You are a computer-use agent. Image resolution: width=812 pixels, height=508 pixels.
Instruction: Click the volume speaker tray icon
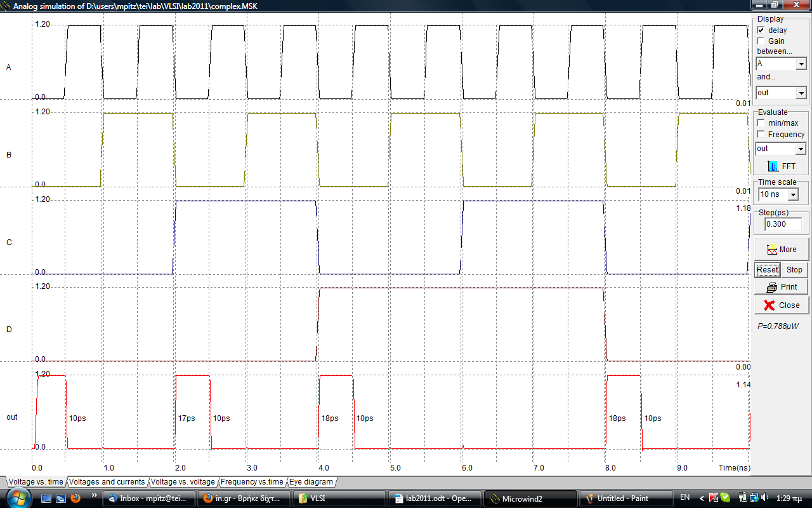coord(765,498)
